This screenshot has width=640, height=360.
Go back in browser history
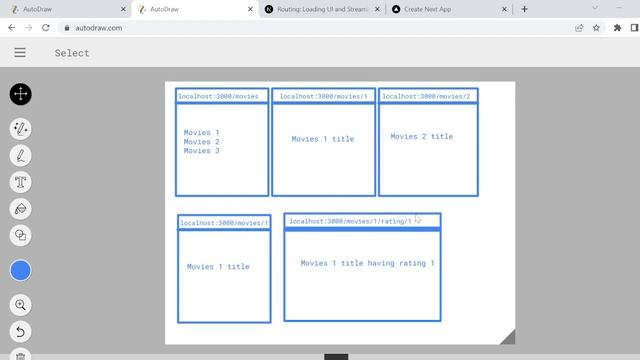tap(11, 28)
